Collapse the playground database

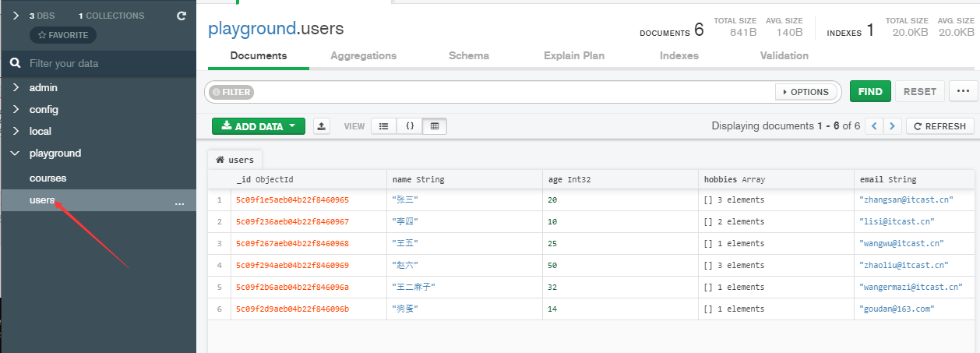[x=16, y=154]
